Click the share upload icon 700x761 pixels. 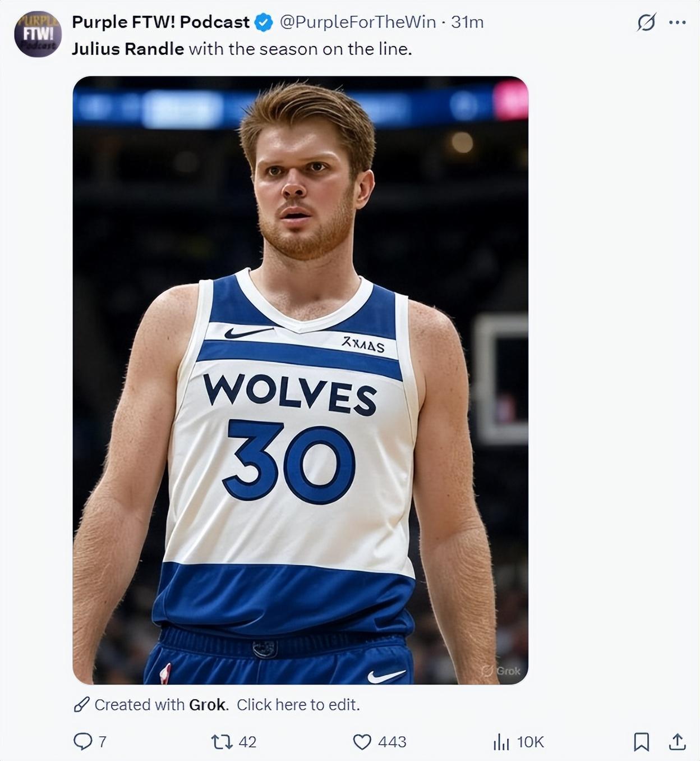(x=677, y=742)
